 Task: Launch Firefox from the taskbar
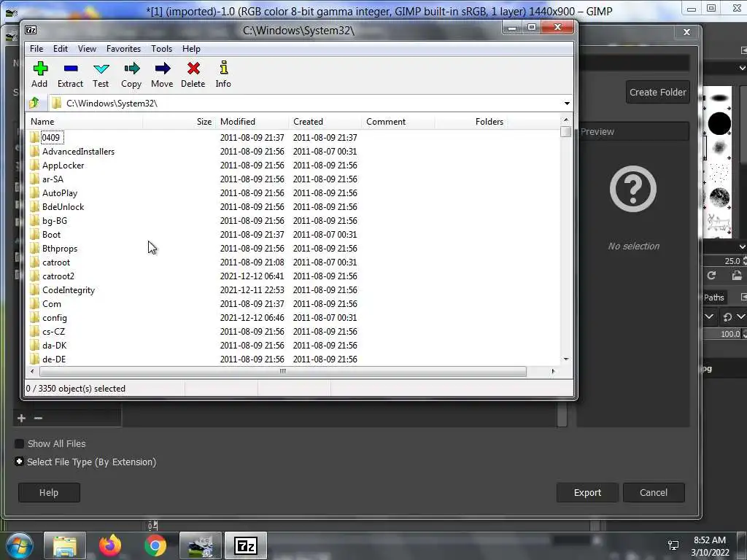tap(110, 545)
